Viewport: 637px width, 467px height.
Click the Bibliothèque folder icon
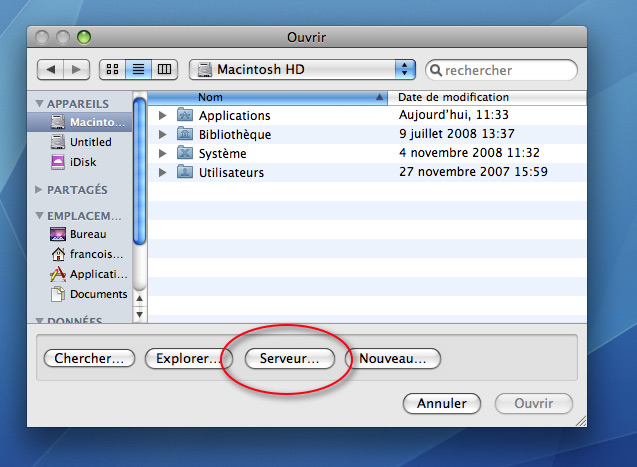click(x=185, y=134)
